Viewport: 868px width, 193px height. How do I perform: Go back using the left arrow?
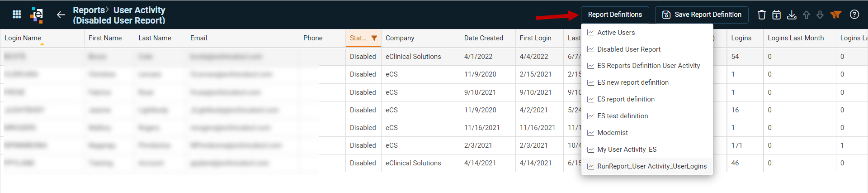[x=61, y=15]
